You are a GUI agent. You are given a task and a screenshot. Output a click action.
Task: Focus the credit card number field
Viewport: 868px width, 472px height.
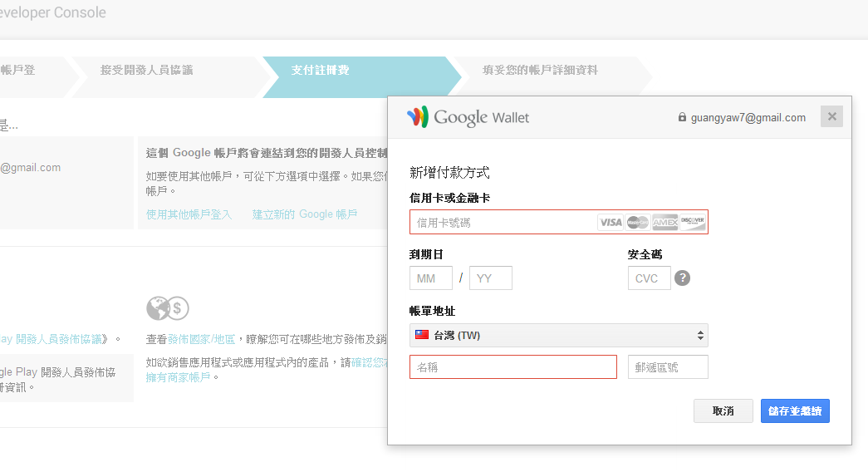[x=558, y=222]
